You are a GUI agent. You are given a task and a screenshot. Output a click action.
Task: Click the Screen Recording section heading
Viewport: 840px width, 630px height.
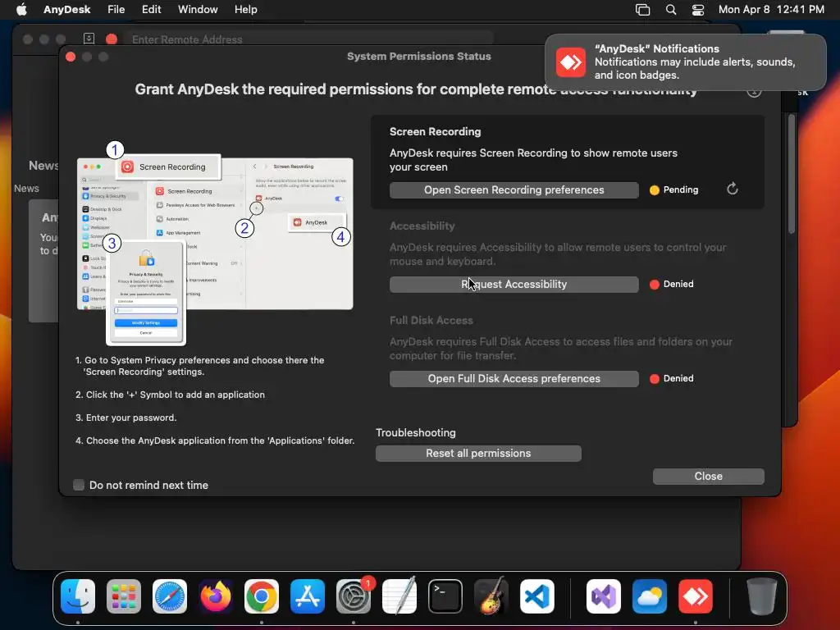(x=435, y=132)
